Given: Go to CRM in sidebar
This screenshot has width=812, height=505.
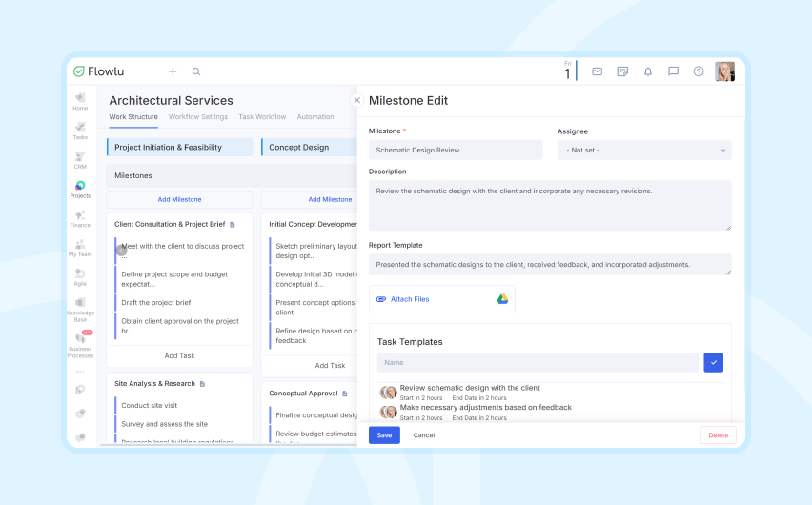Looking at the screenshot, I should pos(80,158).
